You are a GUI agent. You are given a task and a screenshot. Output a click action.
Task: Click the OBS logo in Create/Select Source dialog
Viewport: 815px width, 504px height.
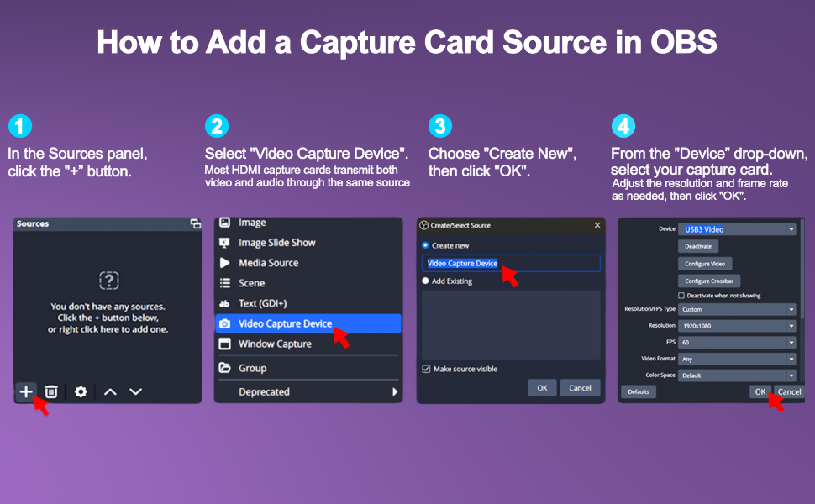click(x=423, y=225)
